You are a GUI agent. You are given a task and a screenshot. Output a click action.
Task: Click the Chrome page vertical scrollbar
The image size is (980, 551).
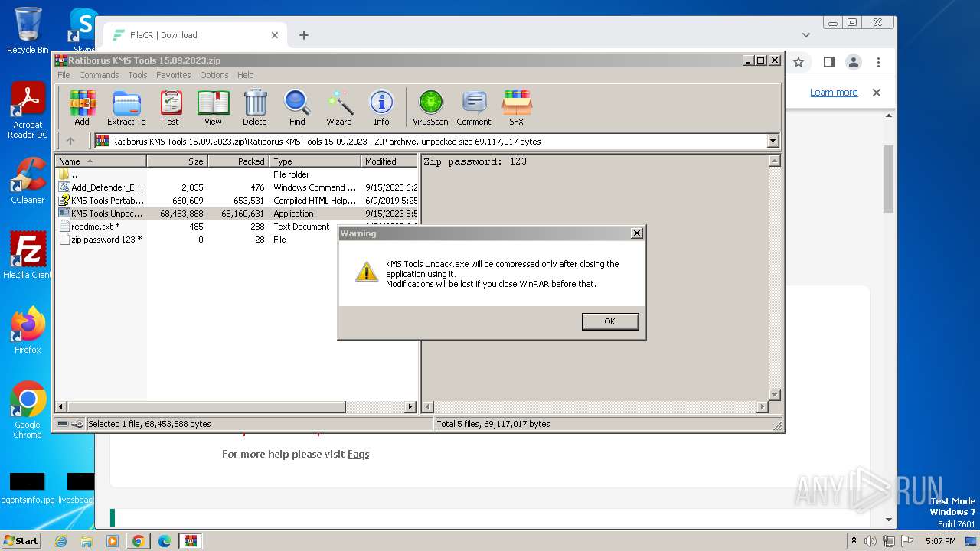point(889,180)
